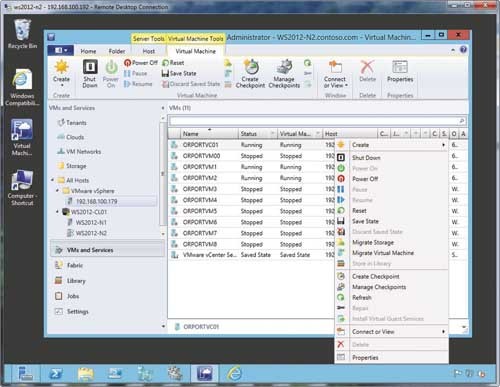The image size is (500, 387).
Task: Click the navigation pane collapse arrow
Action: [163, 108]
